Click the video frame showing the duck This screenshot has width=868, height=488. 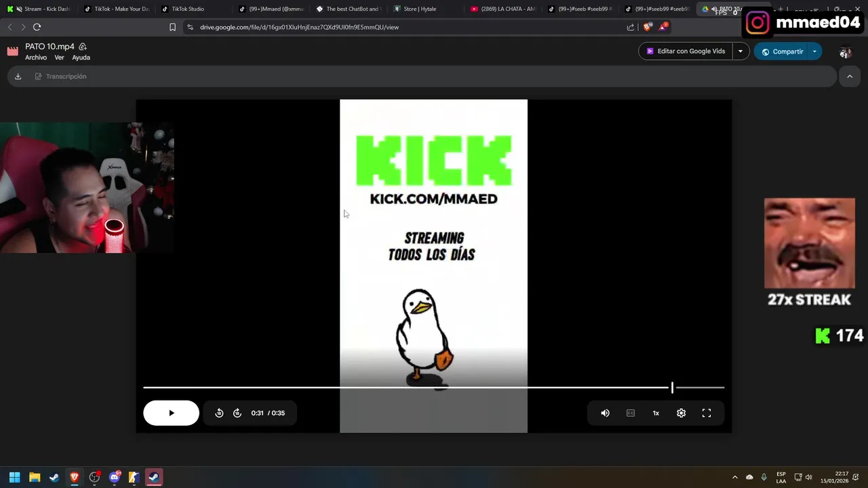point(433,266)
